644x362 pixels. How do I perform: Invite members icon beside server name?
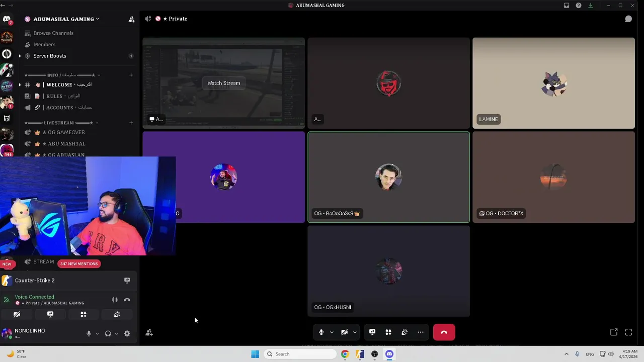coord(131,19)
